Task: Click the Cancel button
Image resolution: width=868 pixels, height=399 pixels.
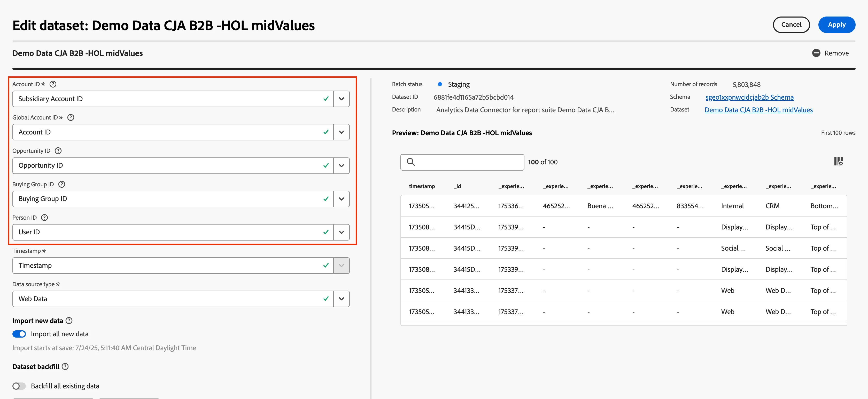Action: coord(791,25)
